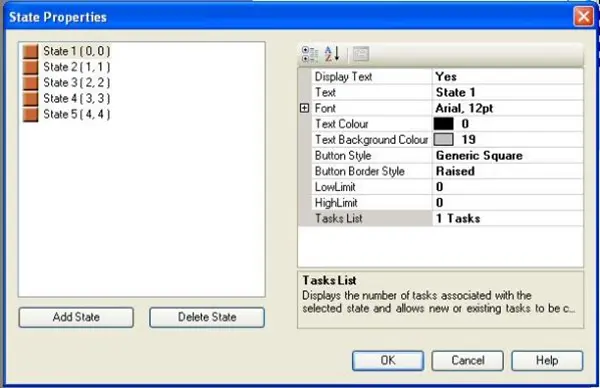Select the LowLimit property label

tap(372, 187)
